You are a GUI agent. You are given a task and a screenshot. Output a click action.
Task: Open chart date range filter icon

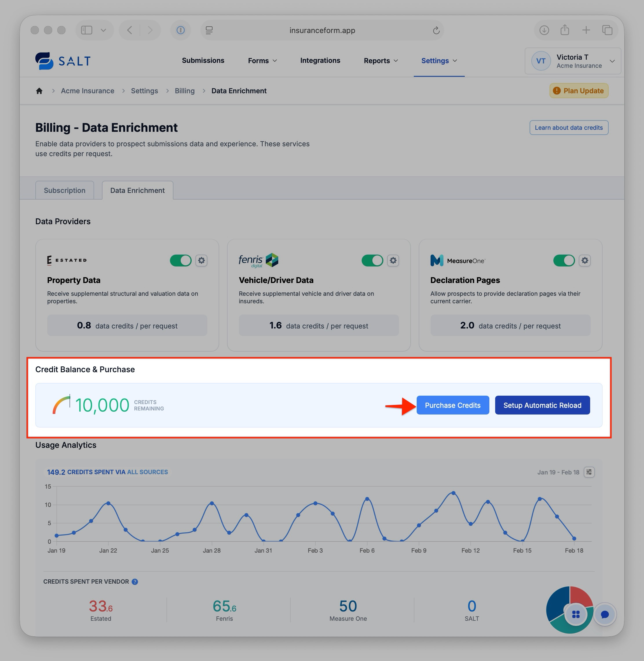(589, 472)
